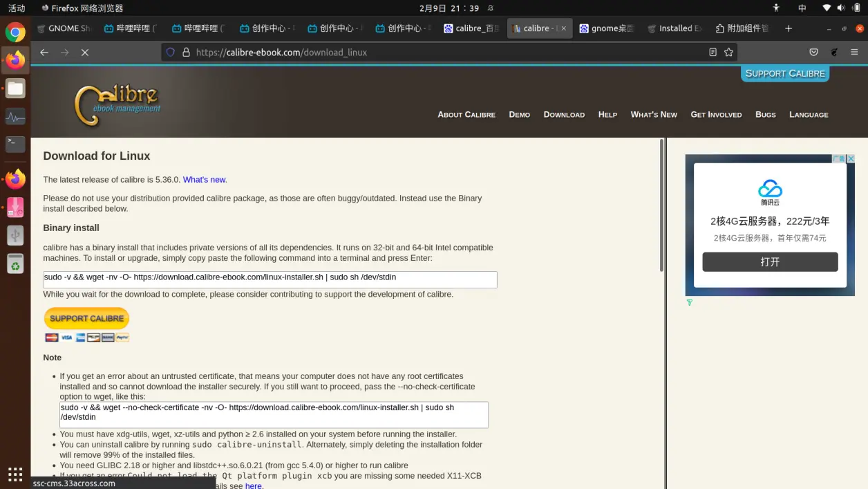Image resolution: width=868 pixels, height=489 pixels.
Task: Click the payment cards image under Support Calibre
Action: point(87,337)
